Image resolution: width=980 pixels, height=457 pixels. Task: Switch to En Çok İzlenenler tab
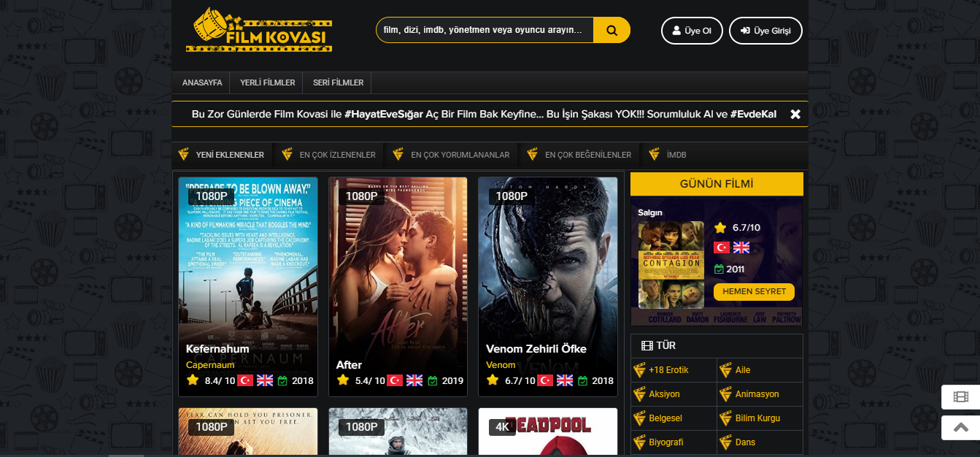(x=329, y=155)
